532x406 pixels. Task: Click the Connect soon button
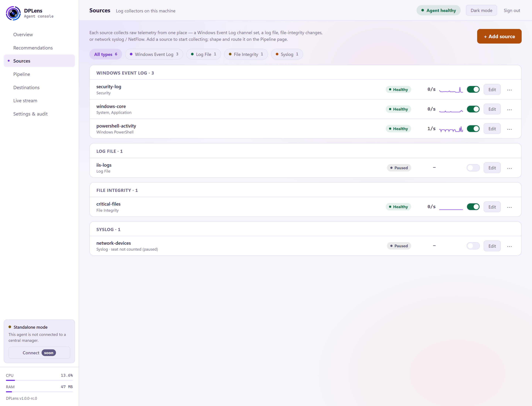pos(39,353)
